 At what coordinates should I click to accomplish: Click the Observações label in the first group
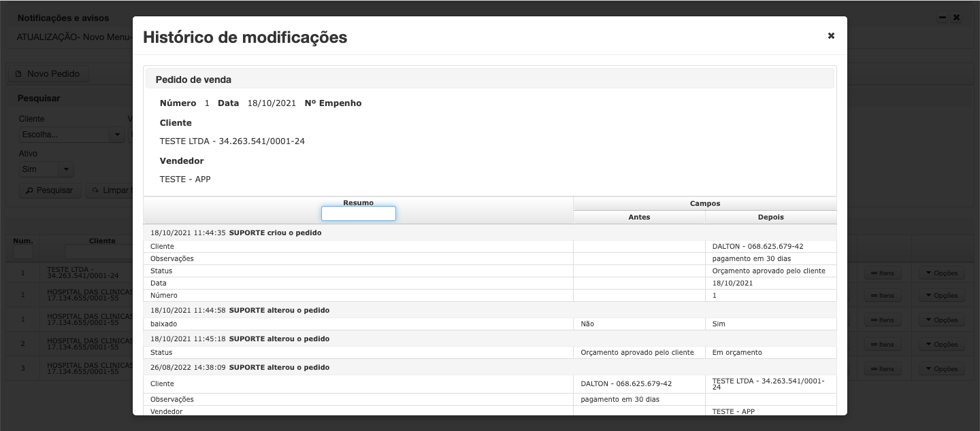coord(172,258)
